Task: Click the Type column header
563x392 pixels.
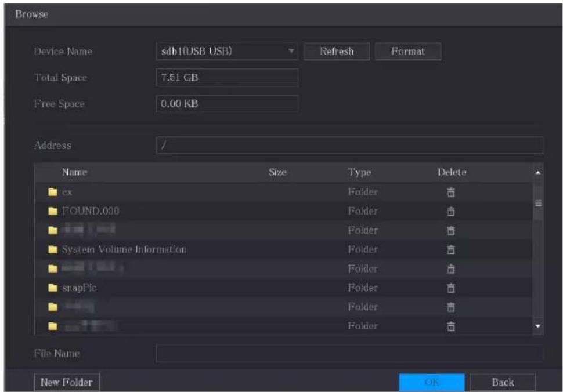Action: pyautogui.click(x=359, y=172)
